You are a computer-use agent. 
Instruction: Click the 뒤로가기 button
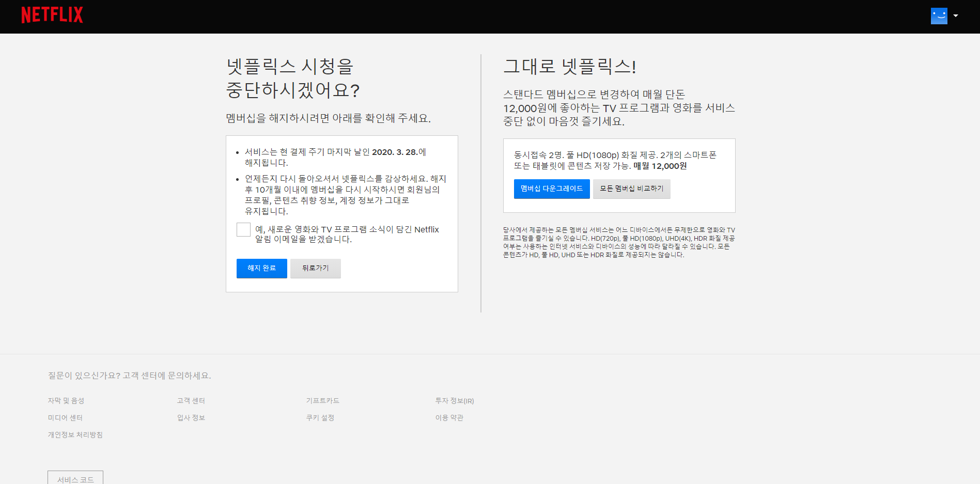pos(315,268)
